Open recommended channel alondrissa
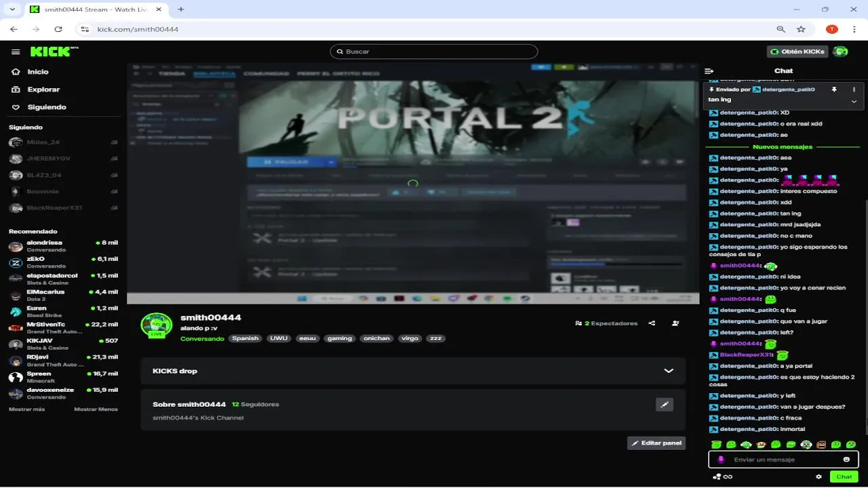The height and width of the screenshot is (488, 868). click(64, 246)
